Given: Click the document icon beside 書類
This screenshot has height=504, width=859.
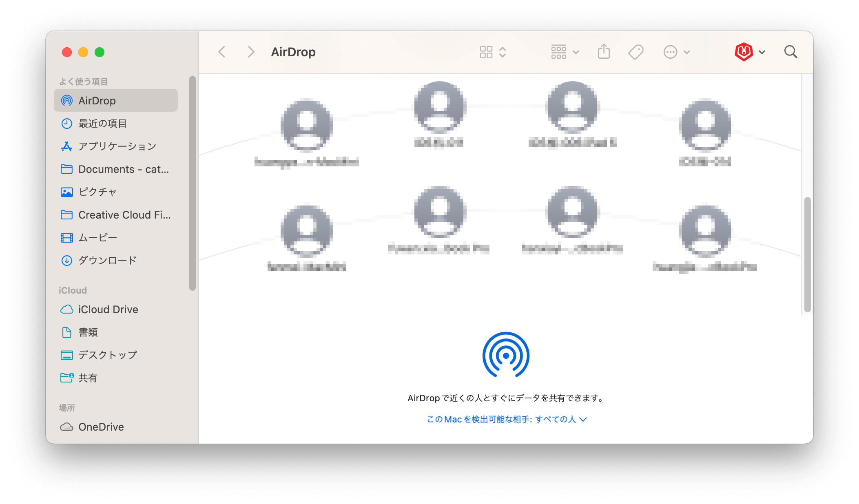Looking at the screenshot, I should click(x=67, y=332).
